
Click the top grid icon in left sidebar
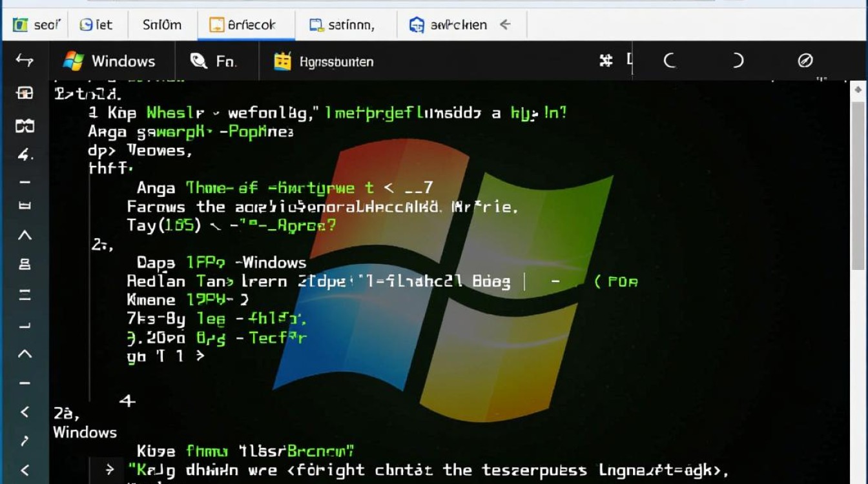[25, 94]
